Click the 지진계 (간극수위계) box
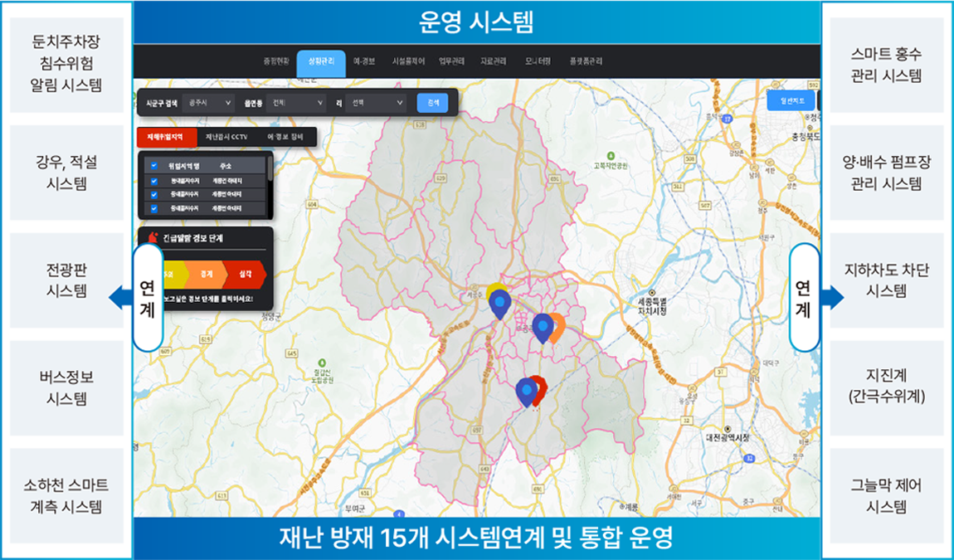Viewport: 954px width, 560px height. [x=887, y=387]
